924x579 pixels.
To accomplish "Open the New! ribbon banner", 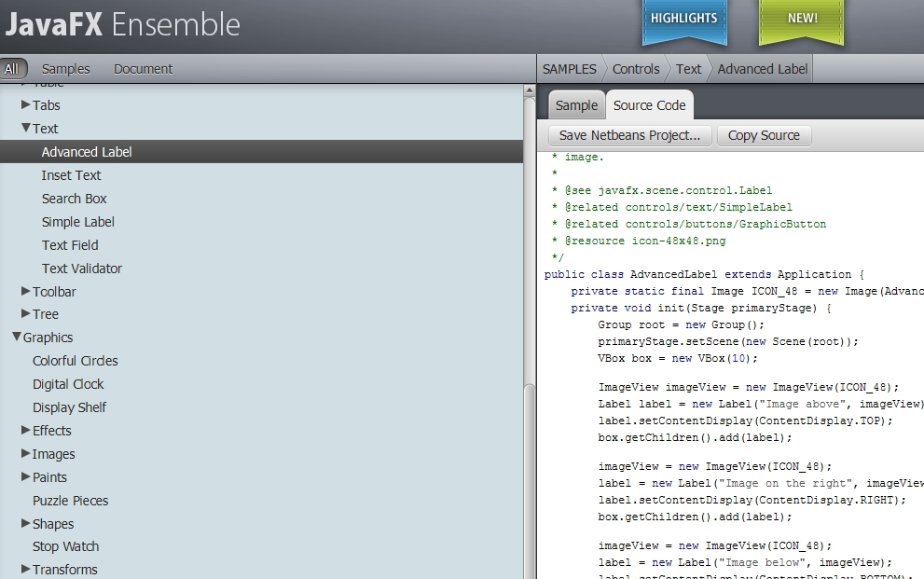I will click(801, 19).
